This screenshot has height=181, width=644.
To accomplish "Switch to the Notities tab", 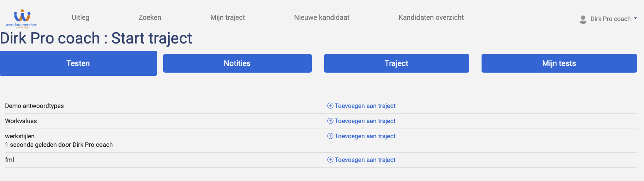I will pos(237,63).
